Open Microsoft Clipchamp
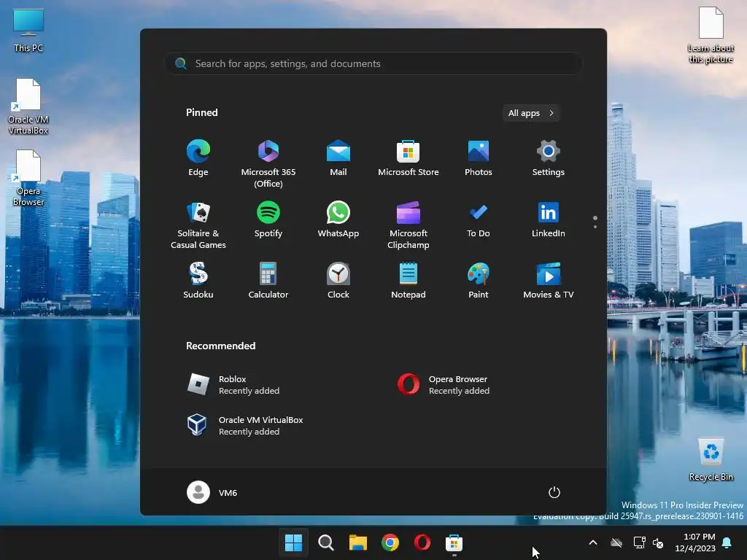This screenshot has height=560, width=747. [409, 225]
